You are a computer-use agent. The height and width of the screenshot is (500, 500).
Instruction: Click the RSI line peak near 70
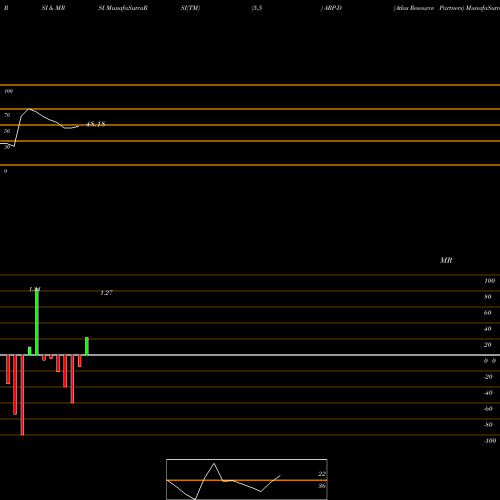point(29,109)
